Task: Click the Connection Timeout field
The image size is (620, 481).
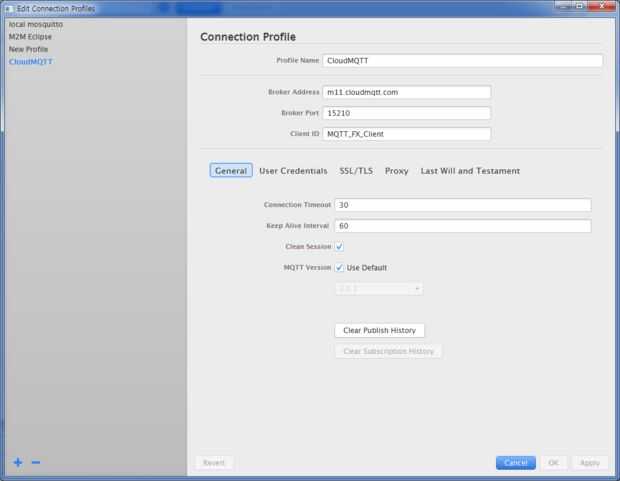Action: tap(463, 205)
